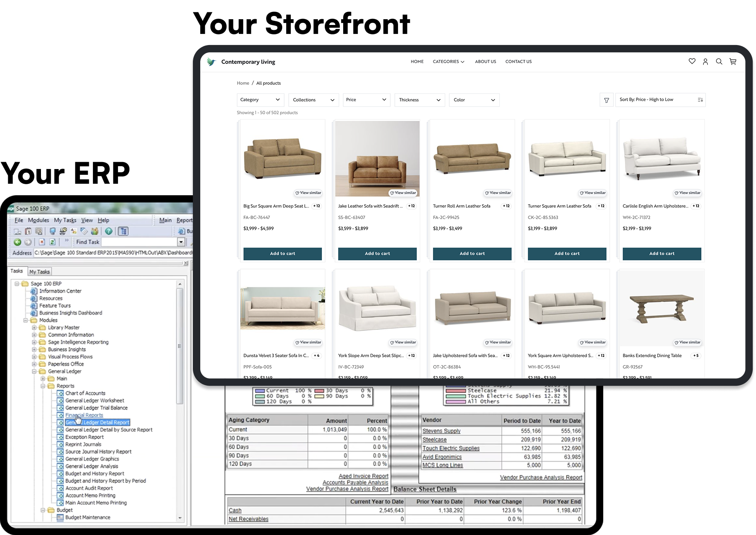
Task: Click the green Help question mark icon
Action: pos(109,231)
